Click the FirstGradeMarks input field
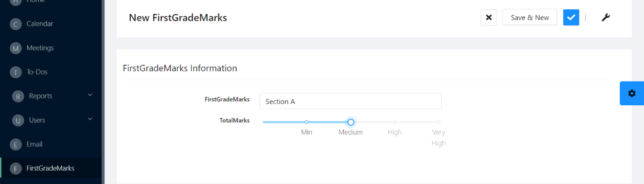 pyautogui.click(x=351, y=101)
